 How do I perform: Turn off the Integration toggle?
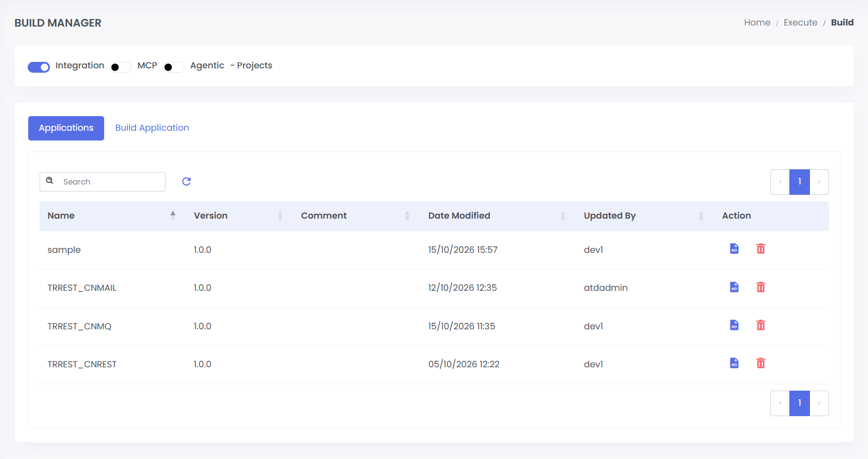39,67
